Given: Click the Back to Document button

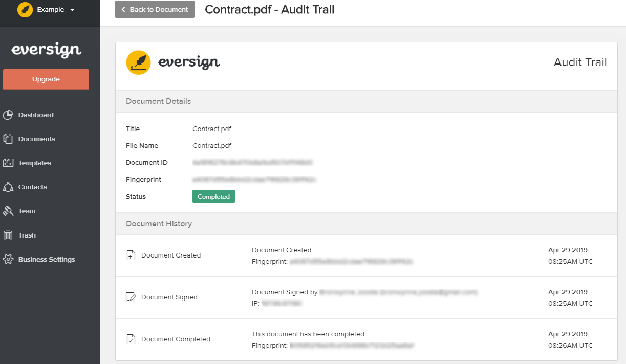Looking at the screenshot, I should tap(155, 9).
